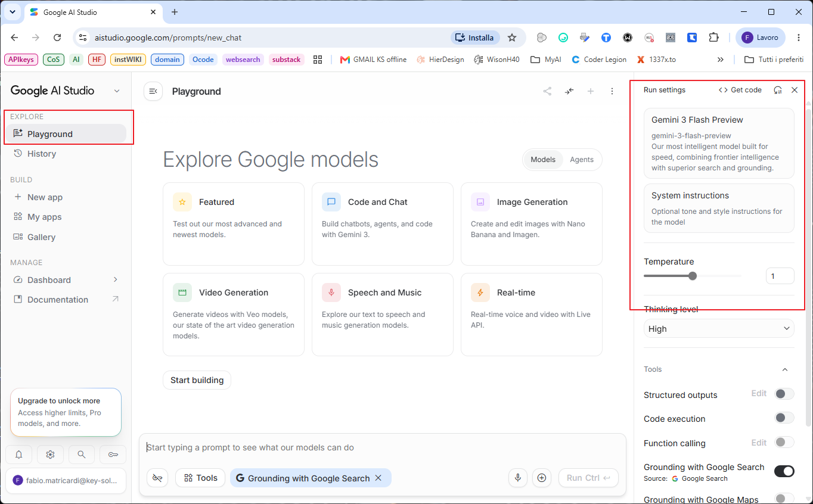This screenshot has width=813, height=504.
Task: Click the reset settings icon in Run settings
Action: [778, 90]
